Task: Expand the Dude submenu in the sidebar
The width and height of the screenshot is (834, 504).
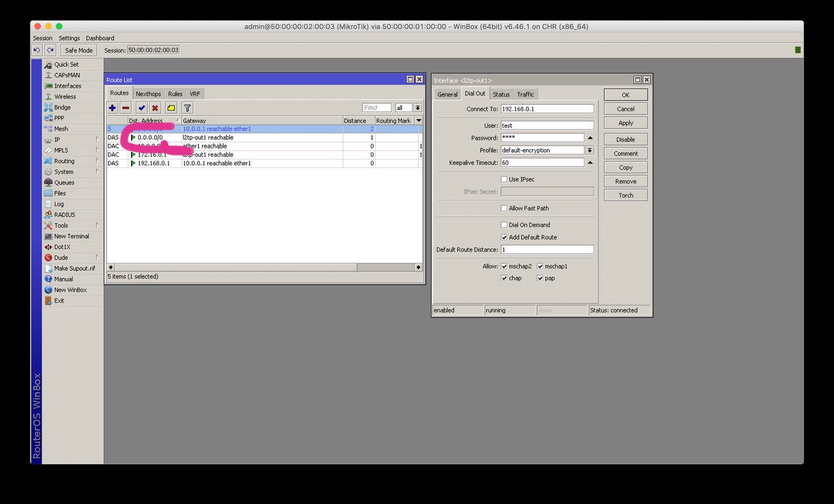Action: pos(97,258)
